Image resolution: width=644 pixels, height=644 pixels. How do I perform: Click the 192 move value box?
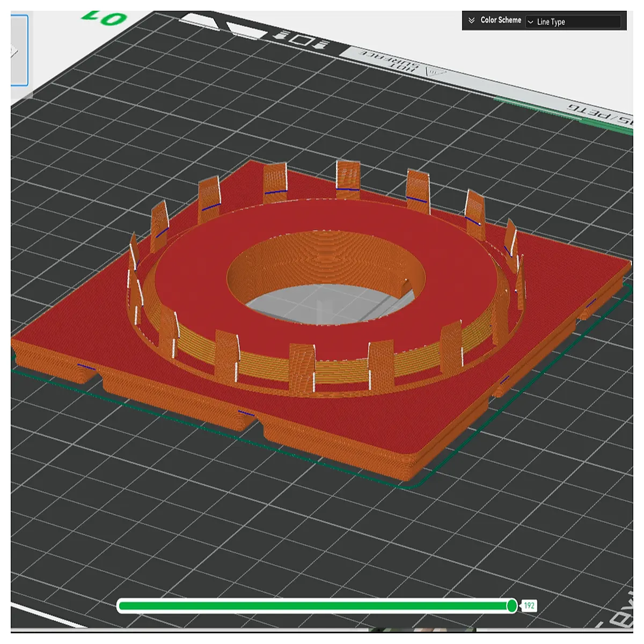pyautogui.click(x=529, y=606)
